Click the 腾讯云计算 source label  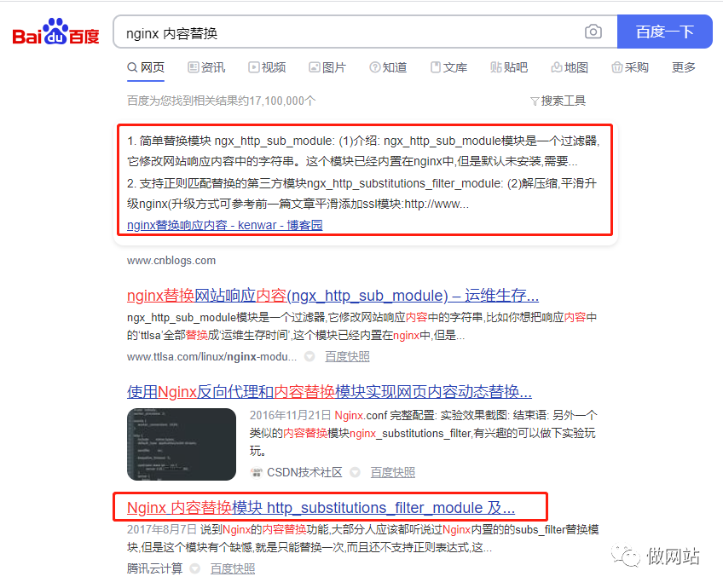[155, 569]
